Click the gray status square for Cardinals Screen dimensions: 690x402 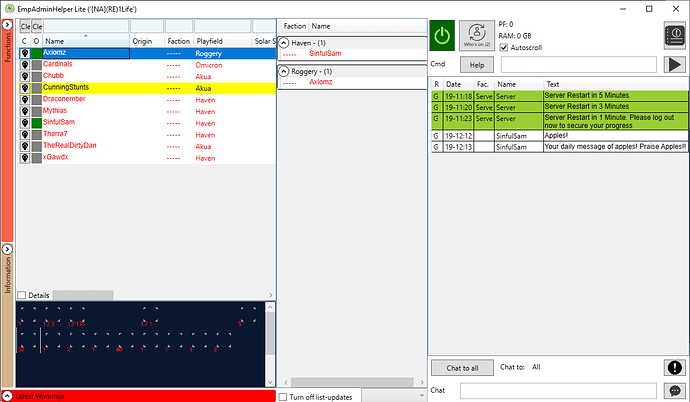(x=37, y=65)
